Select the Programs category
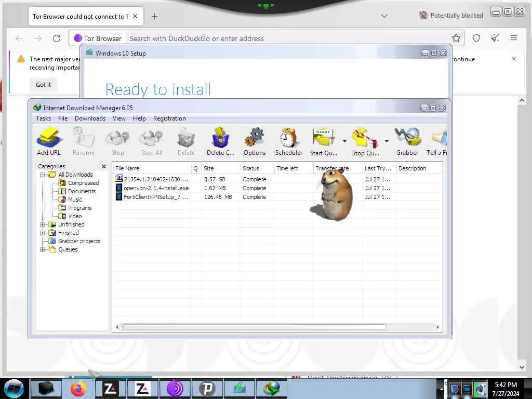 coord(79,208)
